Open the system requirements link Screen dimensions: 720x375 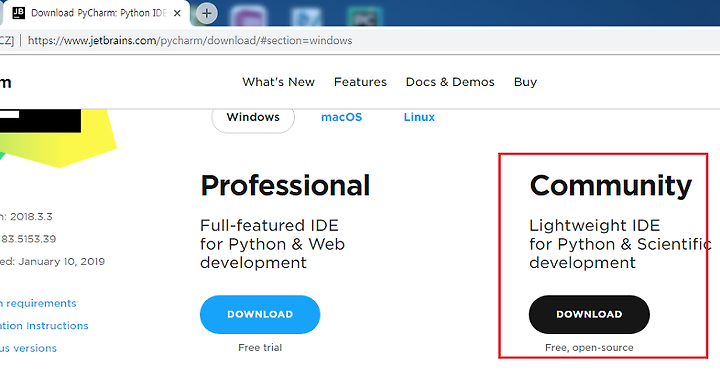(x=38, y=303)
